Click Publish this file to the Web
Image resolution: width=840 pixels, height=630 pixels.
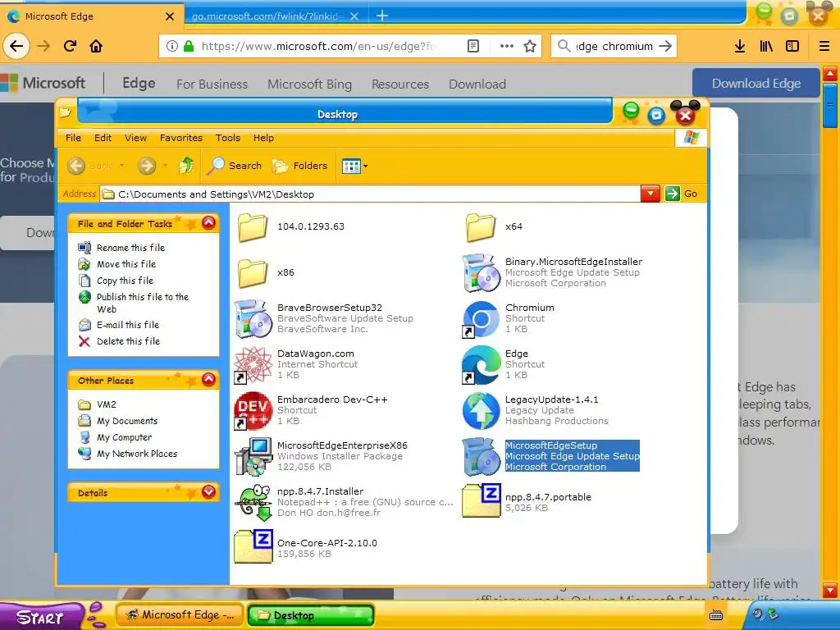click(x=134, y=303)
